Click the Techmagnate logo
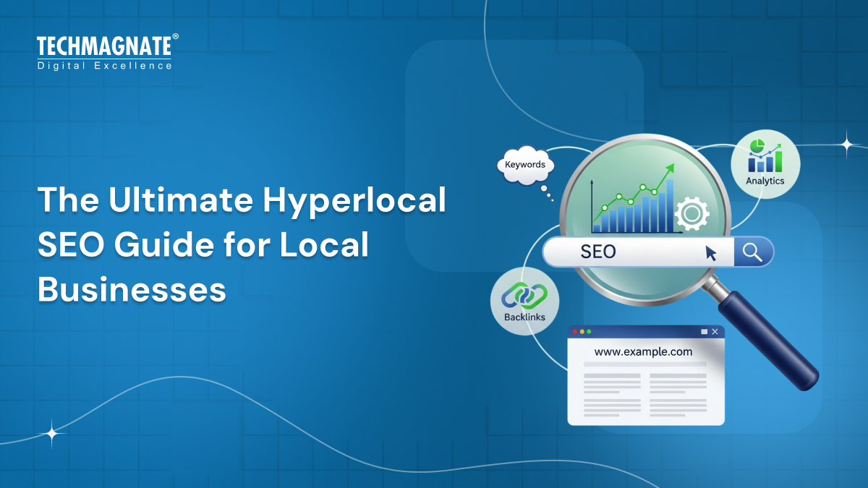868x488 pixels. pos(104,47)
